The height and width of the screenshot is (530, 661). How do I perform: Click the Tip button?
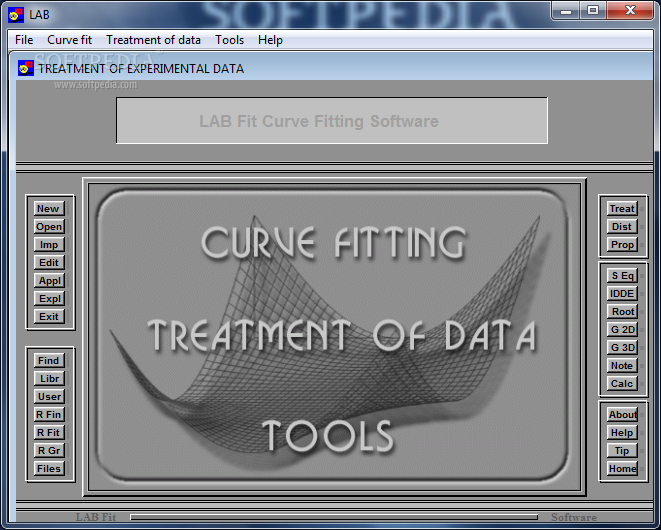click(622, 451)
